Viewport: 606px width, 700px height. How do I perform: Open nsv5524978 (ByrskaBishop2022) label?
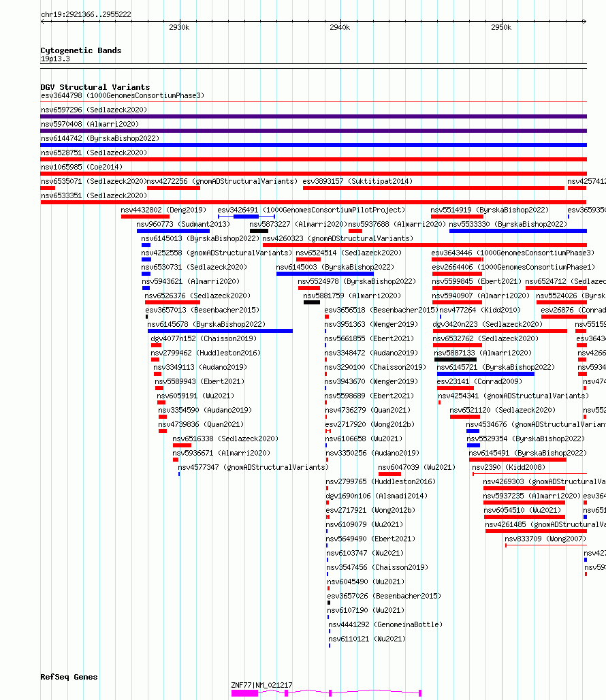click(357, 281)
